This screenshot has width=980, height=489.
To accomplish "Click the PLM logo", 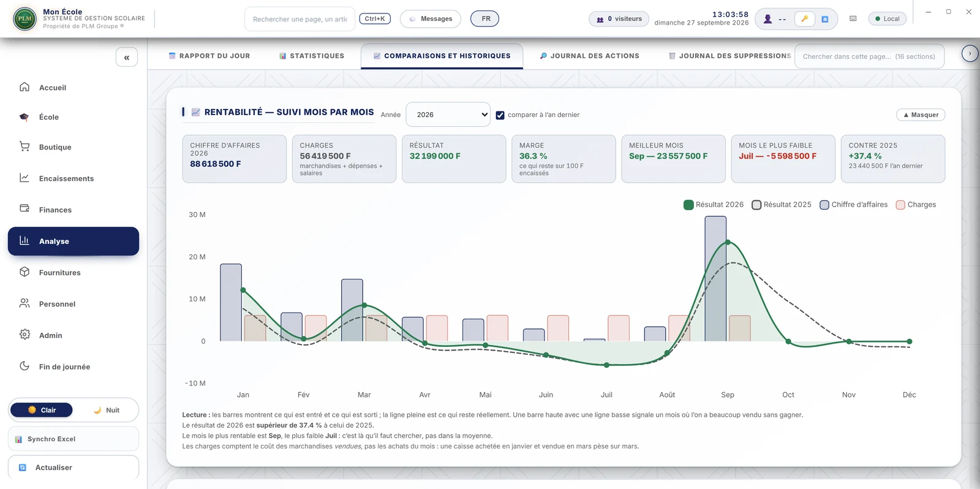I will tap(25, 19).
